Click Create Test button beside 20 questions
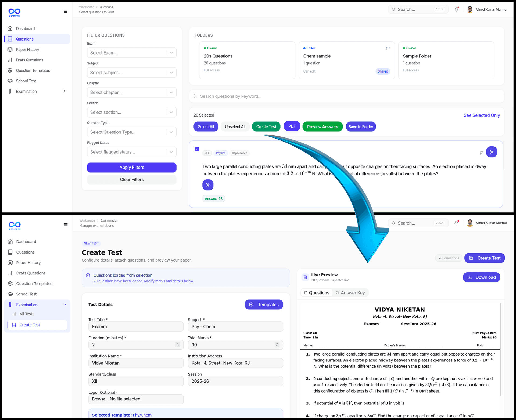Image resolution: width=516 pixels, height=420 pixels. click(x=485, y=258)
